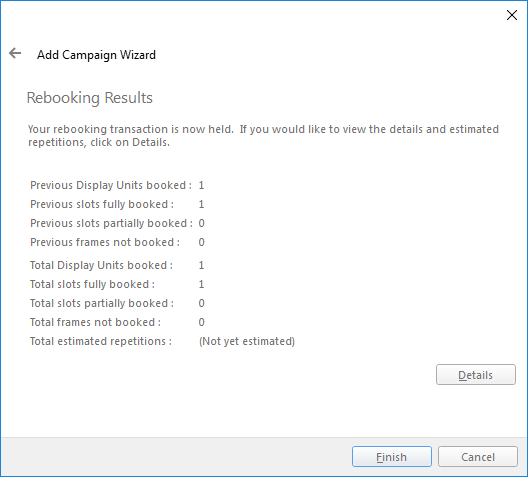528x477 pixels.
Task: Cancel the Add Campaign Wizard
Action: click(x=477, y=457)
